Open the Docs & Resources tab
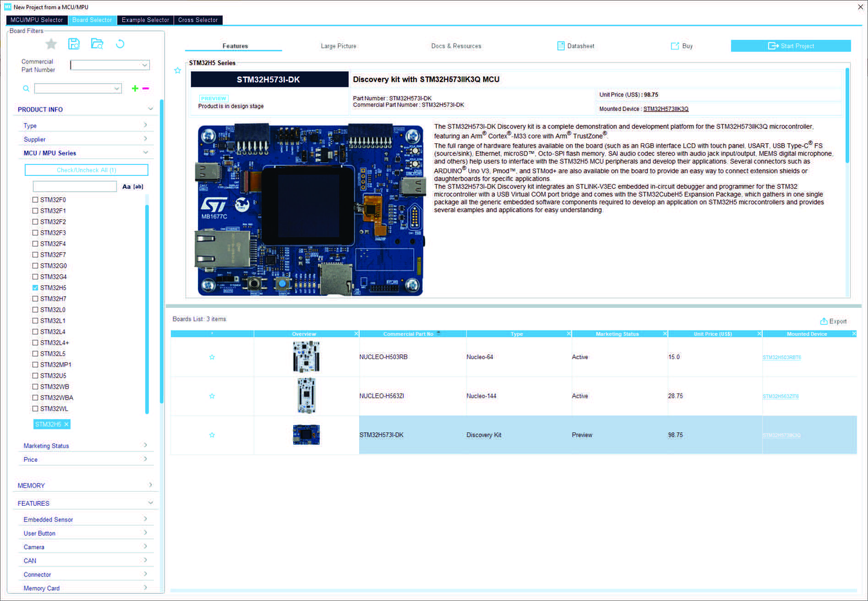This screenshot has width=868, height=601. 456,46
